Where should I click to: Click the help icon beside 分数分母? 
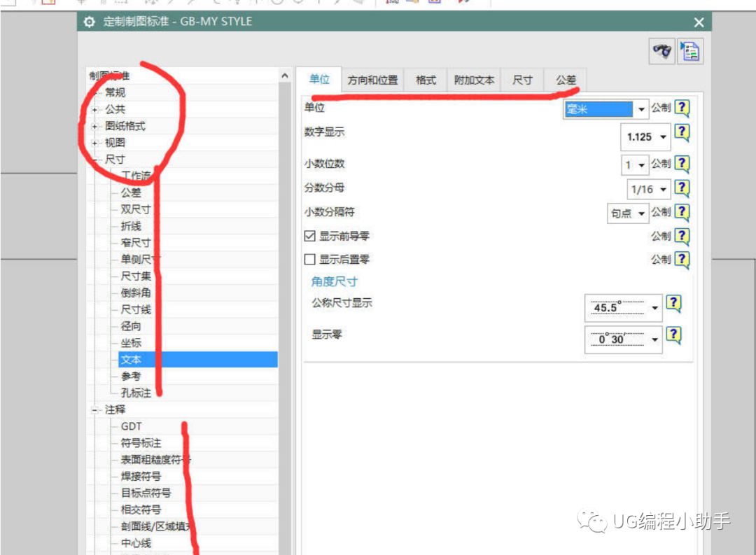pyautogui.click(x=680, y=189)
